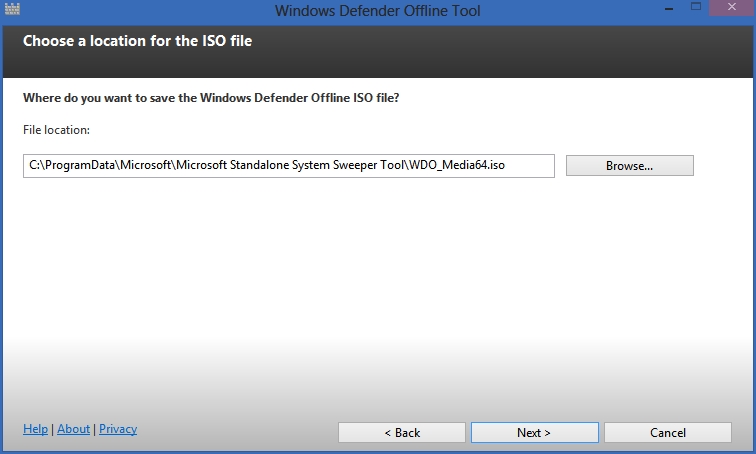Screen dimensions: 756x454
Task: Click the app icon in title bar
Action: [x=12, y=9]
